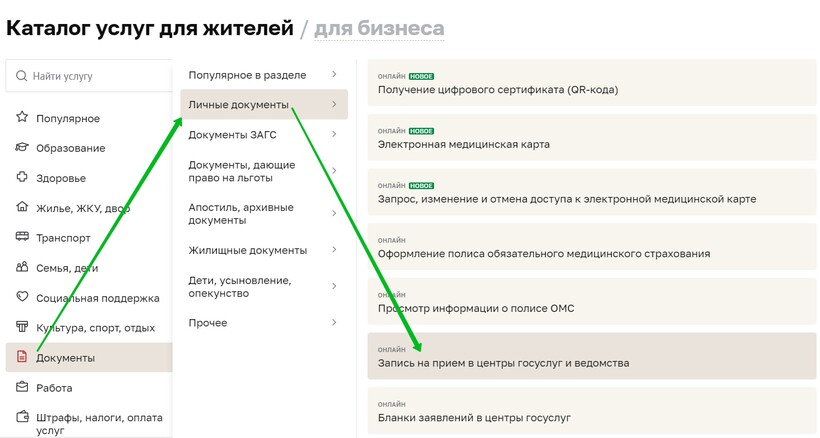The height and width of the screenshot is (438, 820).
Task: Open the Транспорт category
Action: 63,238
